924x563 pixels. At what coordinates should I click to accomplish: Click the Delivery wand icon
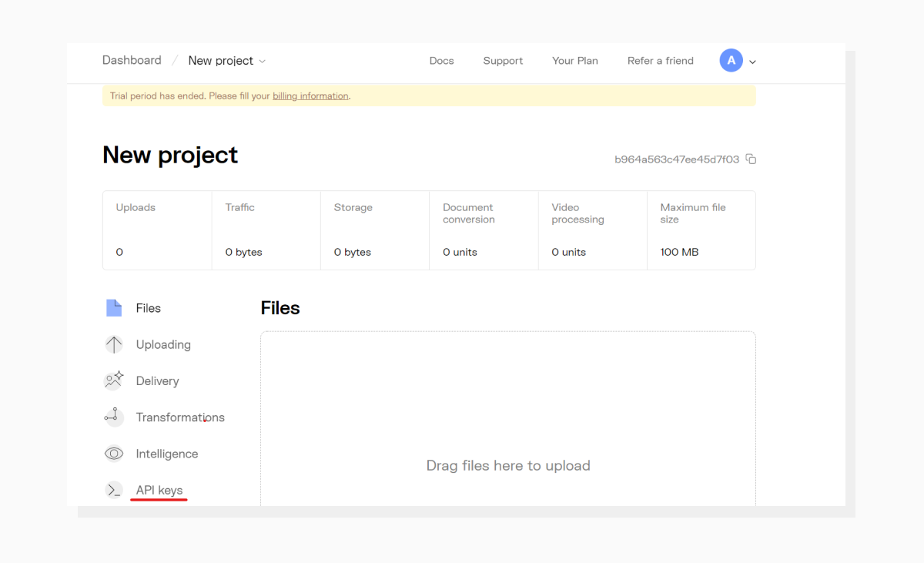pos(113,380)
